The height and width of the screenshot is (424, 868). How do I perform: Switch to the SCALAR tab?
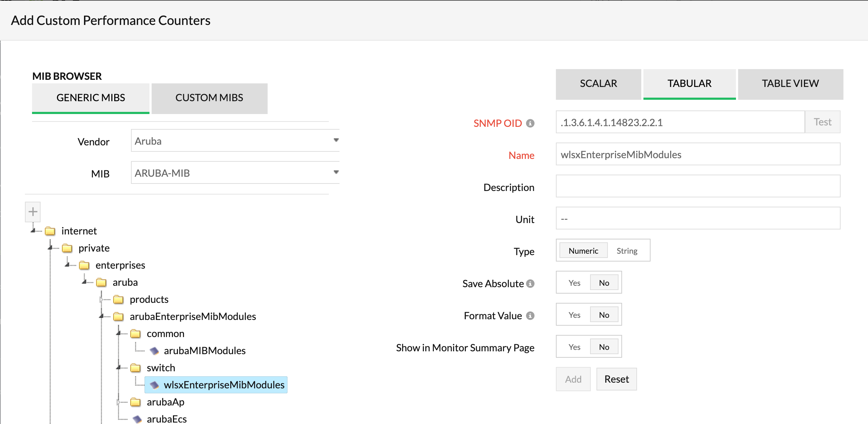pyautogui.click(x=599, y=83)
